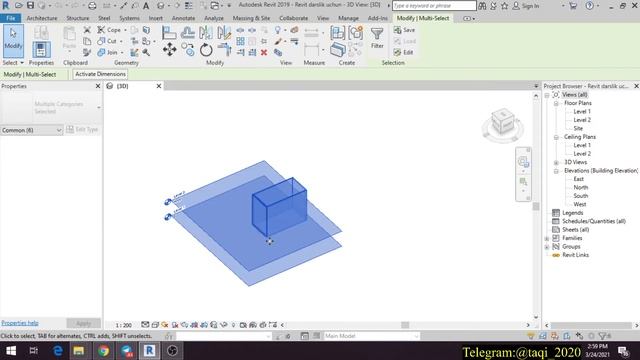Click the Trim/Extend to Corner tool
Screen dimensions: 640x360
point(224,50)
